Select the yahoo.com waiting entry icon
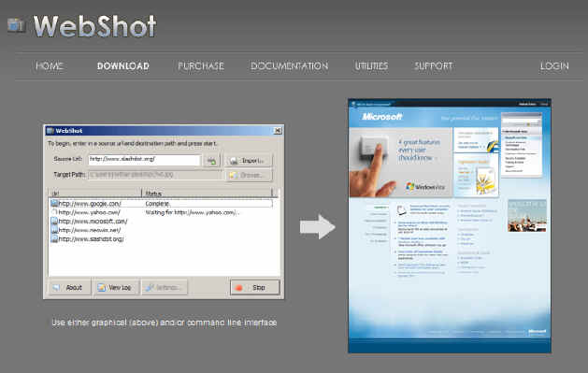Viewport: 588px width, 373px height. pos(54,212)
